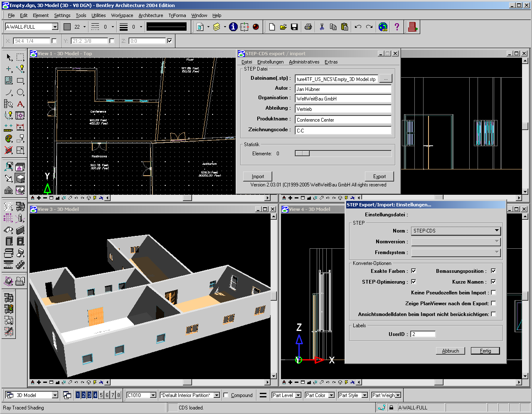Image resolution: width=532 pixels, height=414 pixels.
Task: Open the Part Weigh dropdown
Action: coord(386,395)
